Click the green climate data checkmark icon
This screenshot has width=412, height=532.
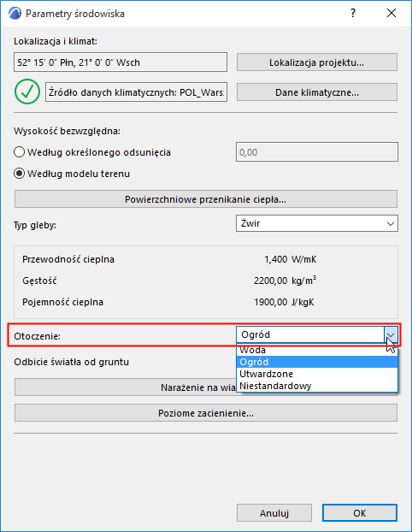tap(27, 92)
